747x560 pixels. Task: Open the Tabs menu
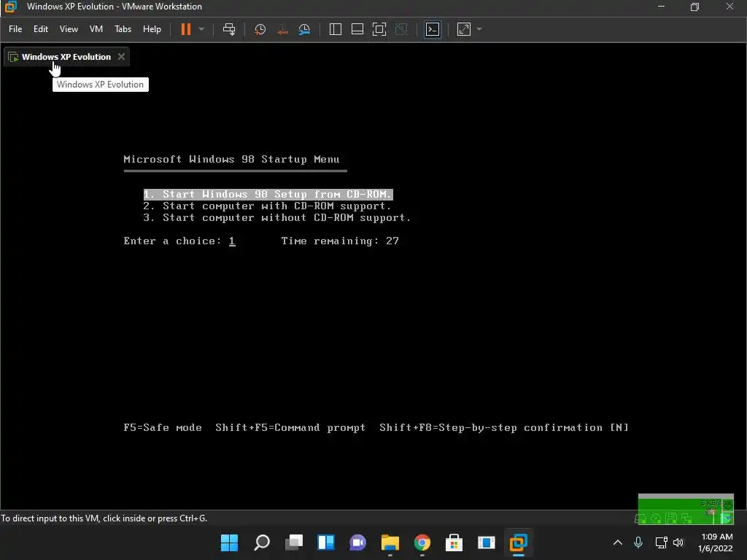coord(123,29)
